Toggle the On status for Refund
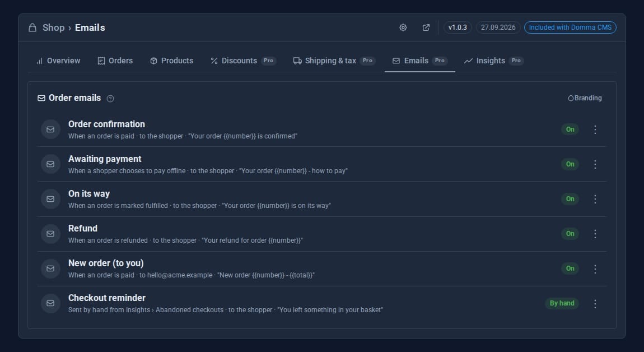The image size is (644, 352). click(570, 234)
